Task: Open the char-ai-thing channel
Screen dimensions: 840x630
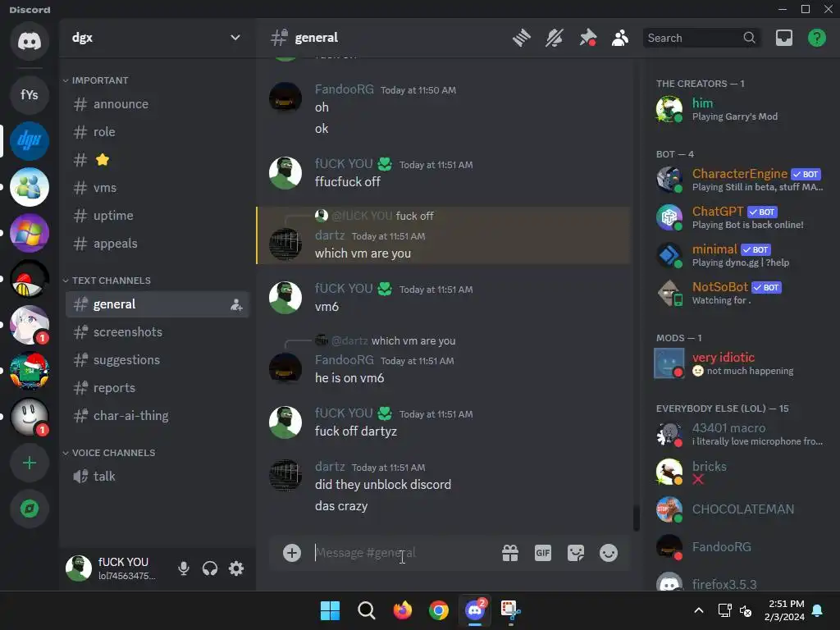Action: tap(157, 416)
